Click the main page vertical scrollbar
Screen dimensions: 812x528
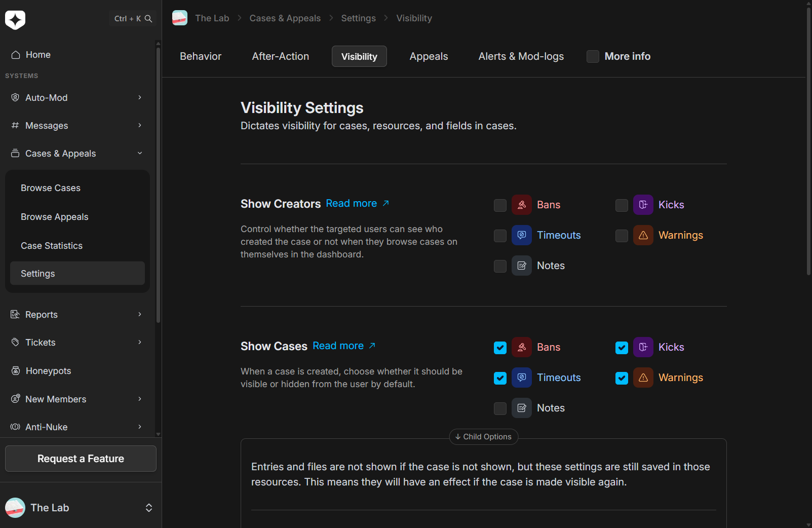pos(808,141)
